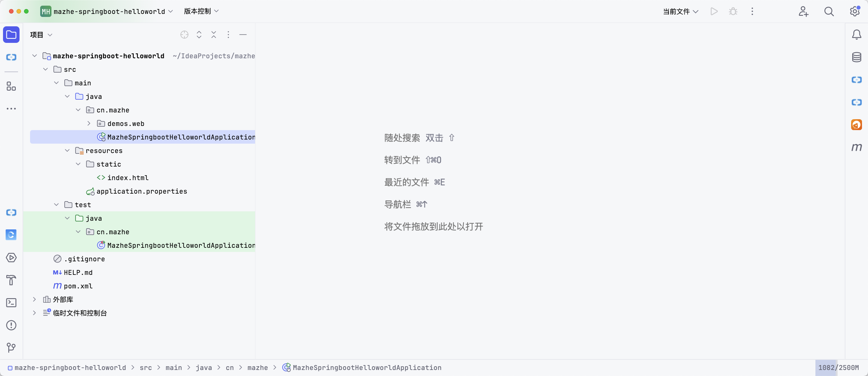Viewport: 868px width, 376px height.
Task: Expand the 外部库 node chevron
Action: click(35, 299)
